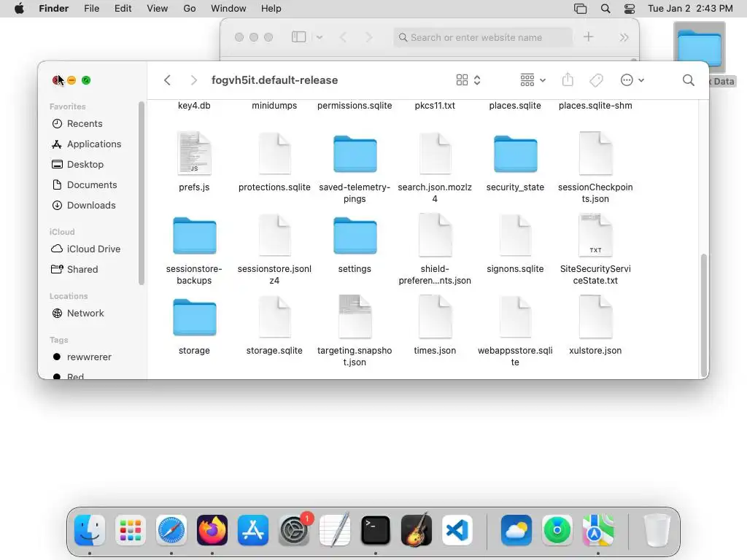Click the Finder file list scrollbar

[704, 315]
